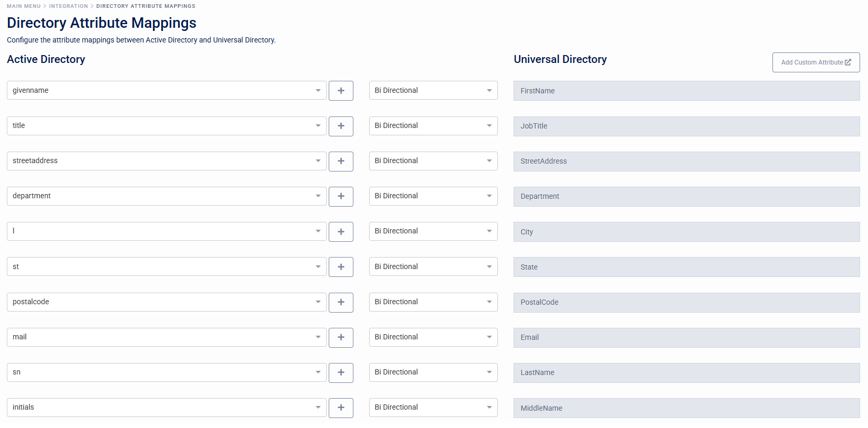Click the FirstName universal directory field
Screen dimensions: 868x428
coord(686,91)
